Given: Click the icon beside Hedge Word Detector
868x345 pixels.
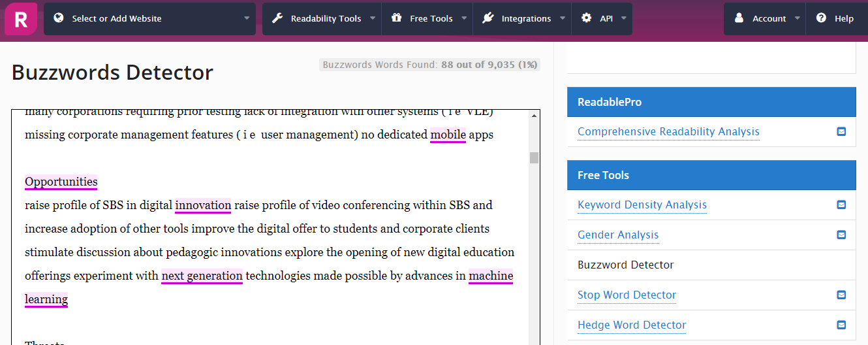Looking at the screenshot, I should [841, 325].
